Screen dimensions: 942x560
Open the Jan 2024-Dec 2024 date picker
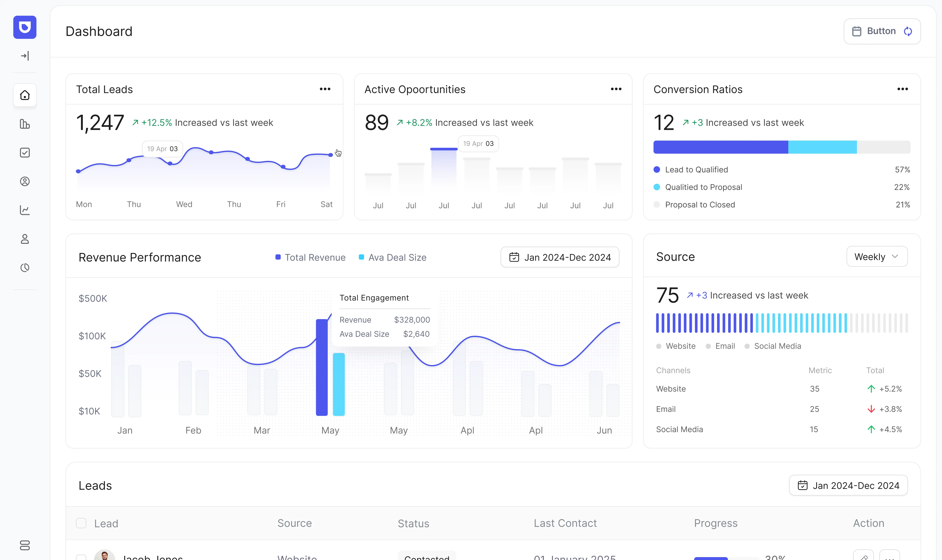point(560,257)
